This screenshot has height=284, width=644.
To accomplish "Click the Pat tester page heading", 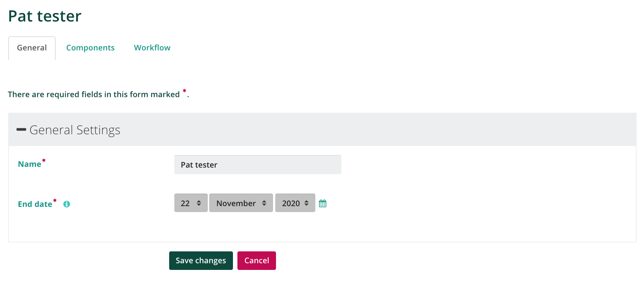I will point(45,16).
